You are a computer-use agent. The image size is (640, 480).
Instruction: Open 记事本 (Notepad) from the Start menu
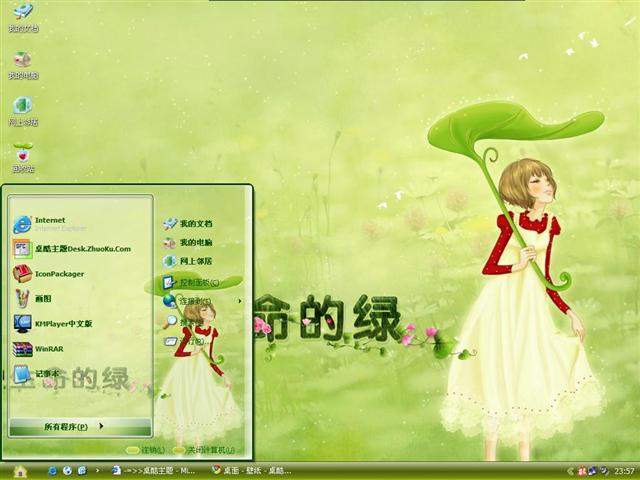pos(37,373)
